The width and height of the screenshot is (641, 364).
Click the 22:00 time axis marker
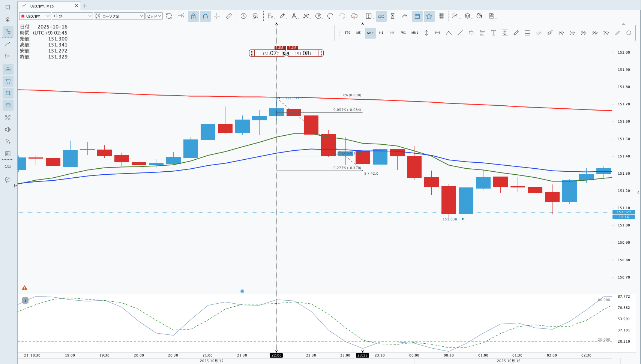tap(276, 355)
